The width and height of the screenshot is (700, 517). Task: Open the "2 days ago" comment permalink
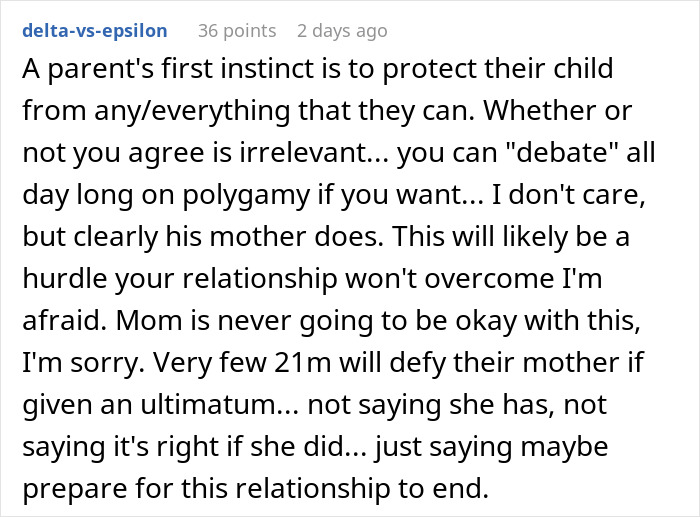(341, 31)
